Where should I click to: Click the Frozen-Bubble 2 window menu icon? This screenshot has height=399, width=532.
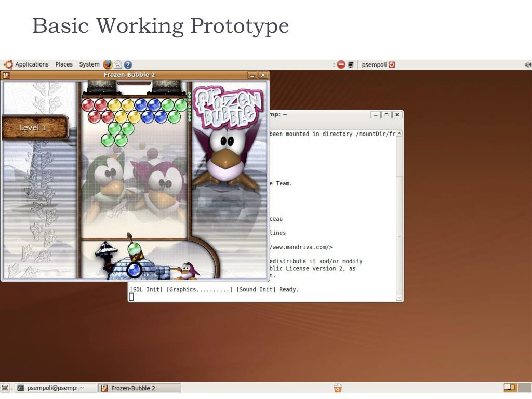coord(6,75)
